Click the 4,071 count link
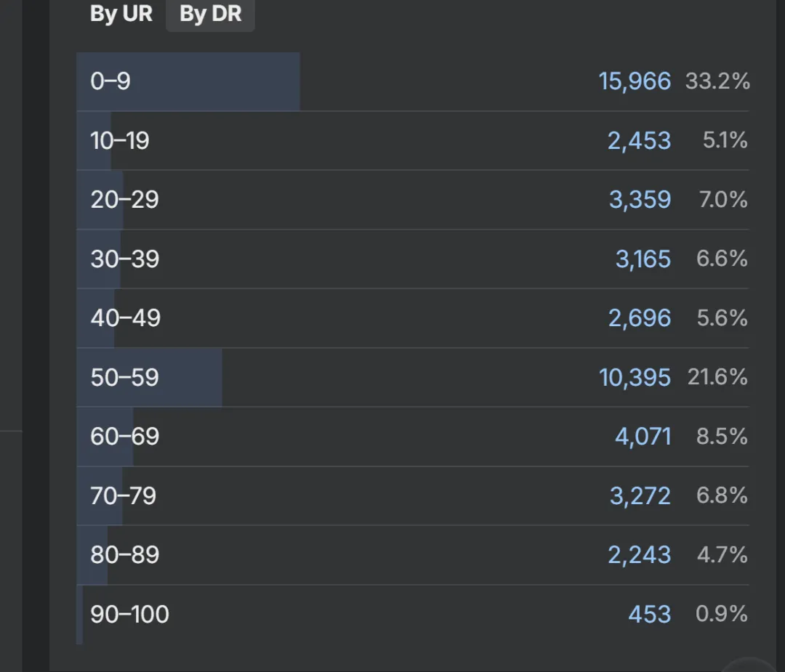The image size is (785, 672). [643, 437]
